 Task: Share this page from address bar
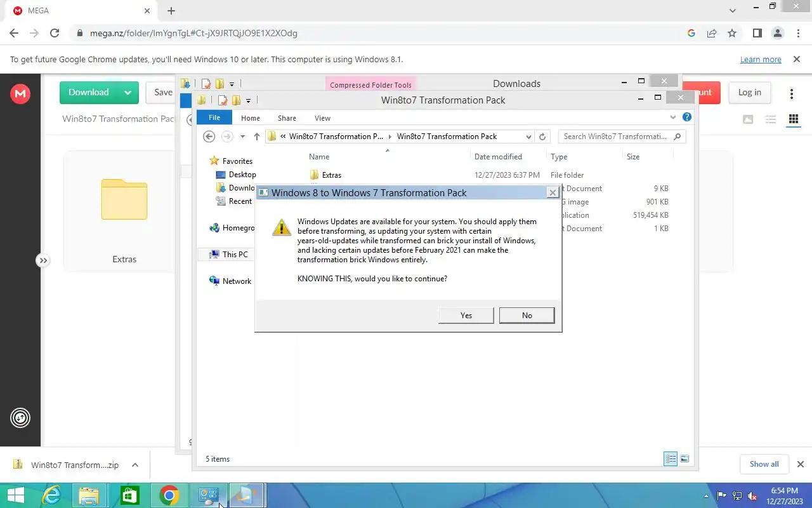click(x=712, y=33)
